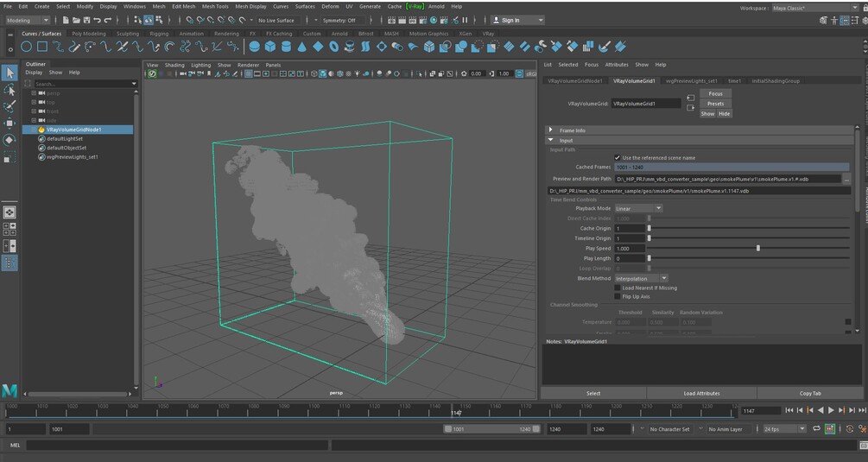Create a polygon sphere from the shelf
This screenshot has height=462, width=868.
(x=255, y=47)
